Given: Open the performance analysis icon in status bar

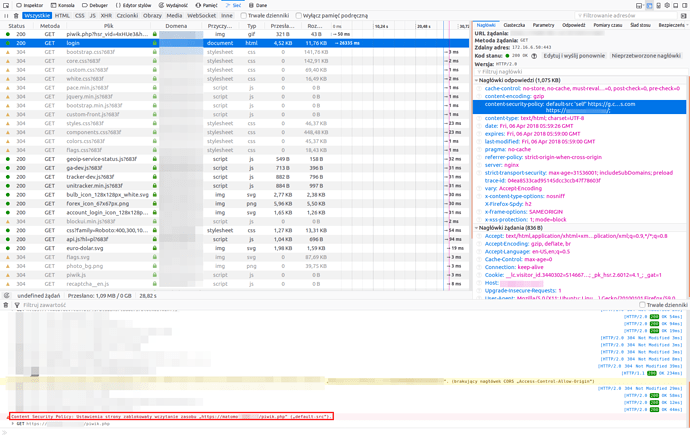Looking at the screenshot, I should pyautogui.click(x=7, y=296).
